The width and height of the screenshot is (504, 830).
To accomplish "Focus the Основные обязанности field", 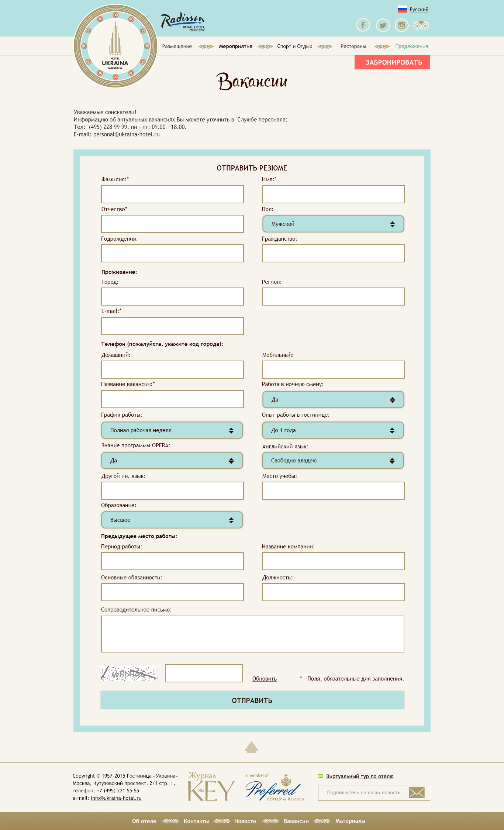I will point(172,592).
